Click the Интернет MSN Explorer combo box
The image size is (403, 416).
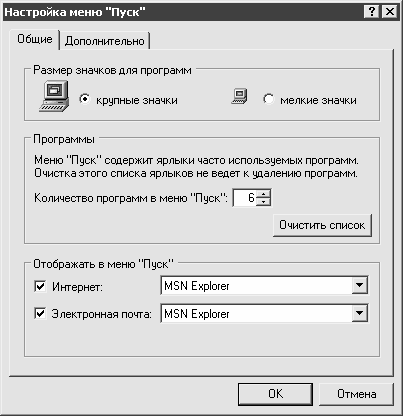pyautogui.click(x=264, y=286)
